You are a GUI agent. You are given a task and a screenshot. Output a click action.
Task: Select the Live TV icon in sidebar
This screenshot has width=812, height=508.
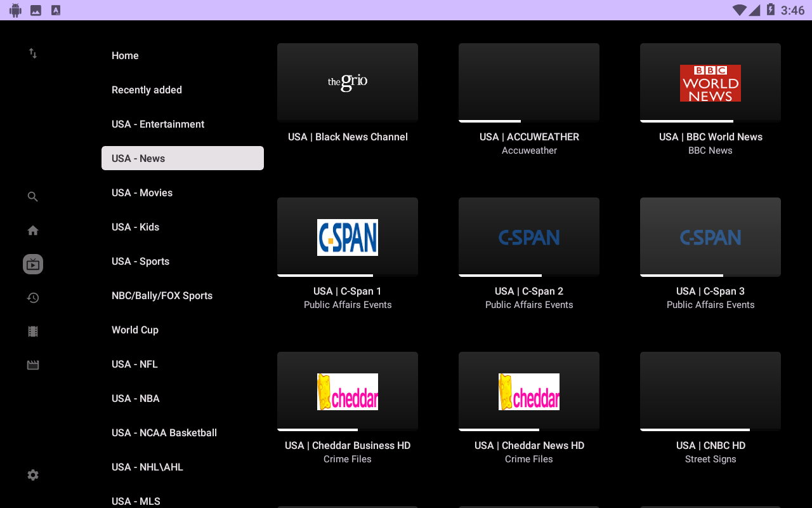tap(33, 264)
